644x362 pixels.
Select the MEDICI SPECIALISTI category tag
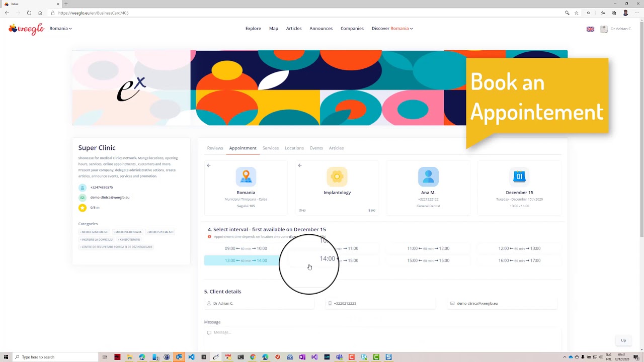160,232
